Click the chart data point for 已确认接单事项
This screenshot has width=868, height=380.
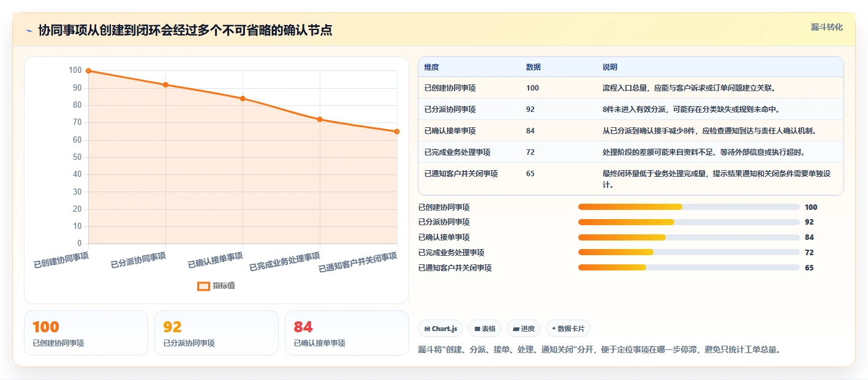(243, 99)
